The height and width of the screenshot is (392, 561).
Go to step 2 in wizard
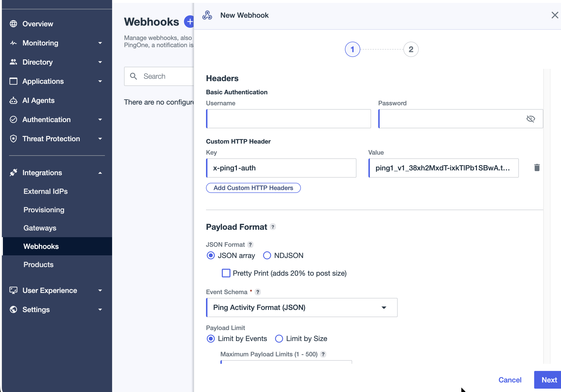pos(411,49)
